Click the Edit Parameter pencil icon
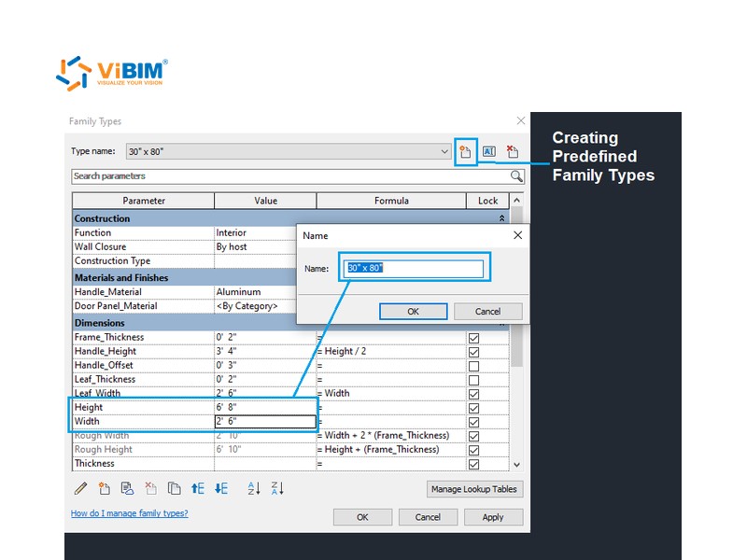 pyautogui.click(x=81, y=488)
